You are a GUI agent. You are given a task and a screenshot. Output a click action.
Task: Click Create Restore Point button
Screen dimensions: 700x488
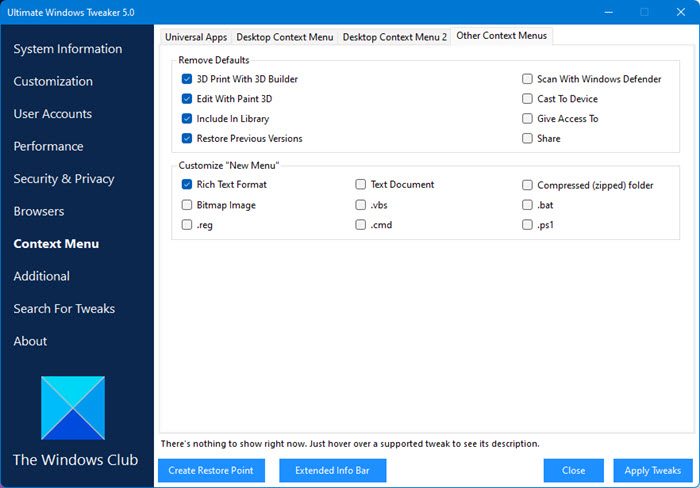pos(210,470)
